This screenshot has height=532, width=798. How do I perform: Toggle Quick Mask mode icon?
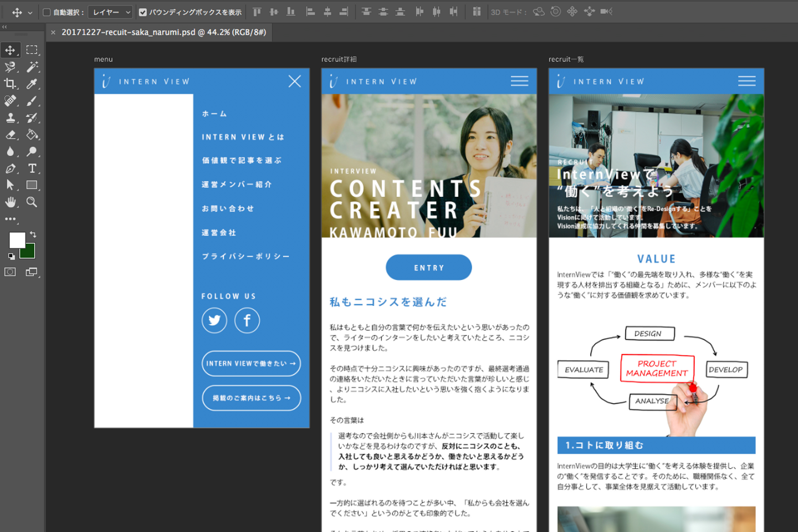click(x=10, y=272)
